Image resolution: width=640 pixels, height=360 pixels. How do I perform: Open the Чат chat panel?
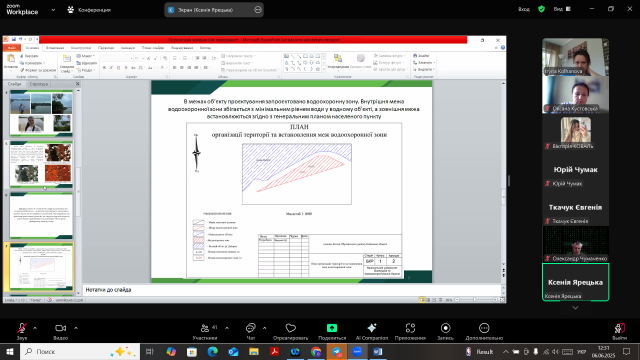[x=251, y=331]
